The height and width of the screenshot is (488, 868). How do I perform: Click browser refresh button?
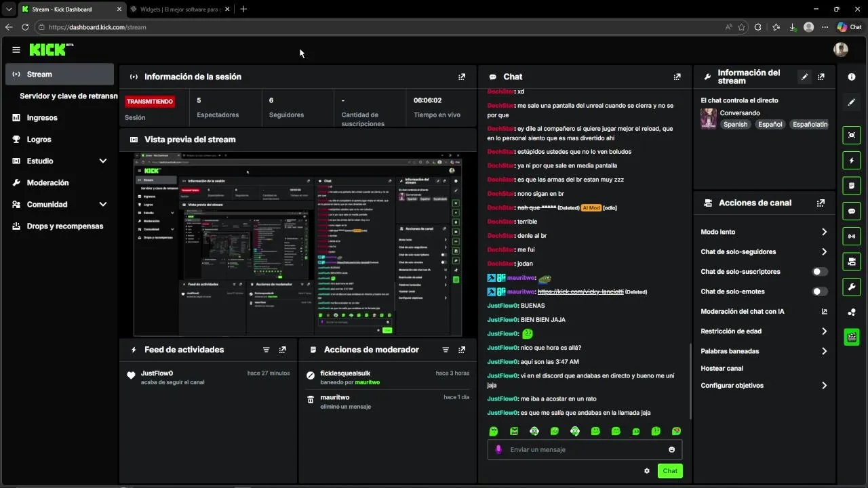[x=25, y=27]
